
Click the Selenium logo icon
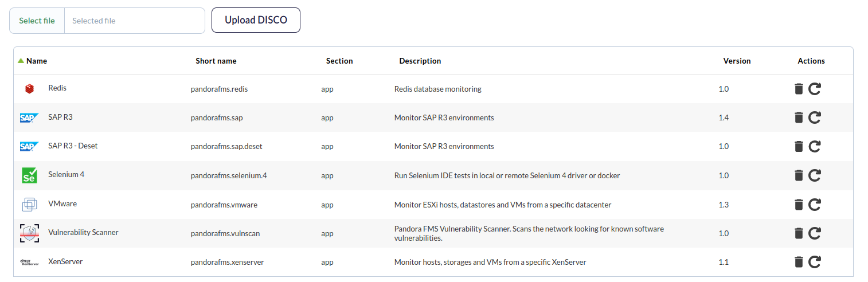[x=29, y=175]
